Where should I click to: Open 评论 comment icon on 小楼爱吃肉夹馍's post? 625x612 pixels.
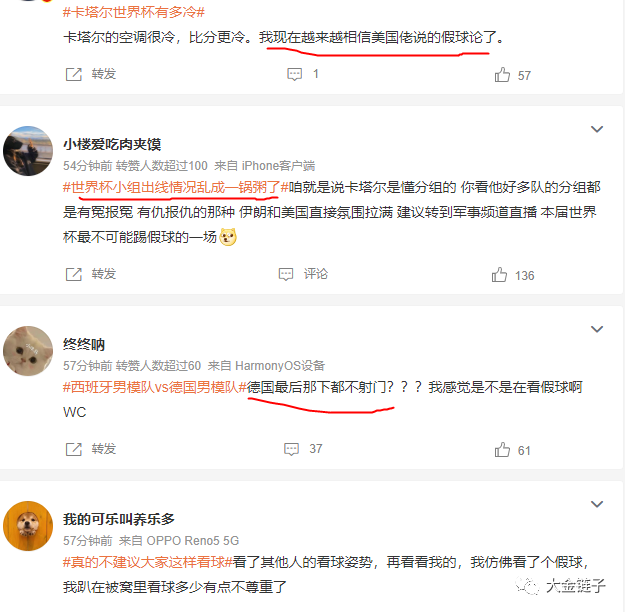(286, 274)
